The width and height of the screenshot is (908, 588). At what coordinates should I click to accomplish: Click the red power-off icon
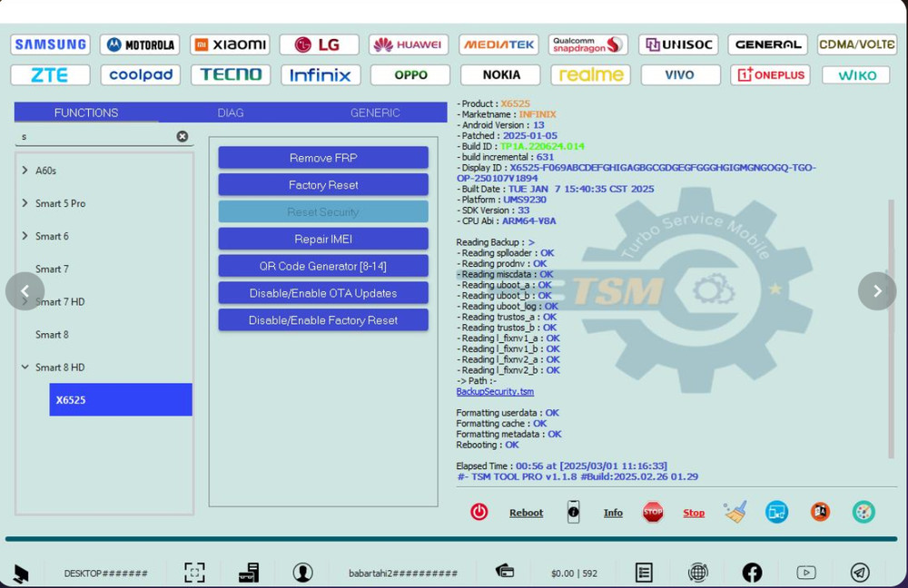[x=479, y=511]
